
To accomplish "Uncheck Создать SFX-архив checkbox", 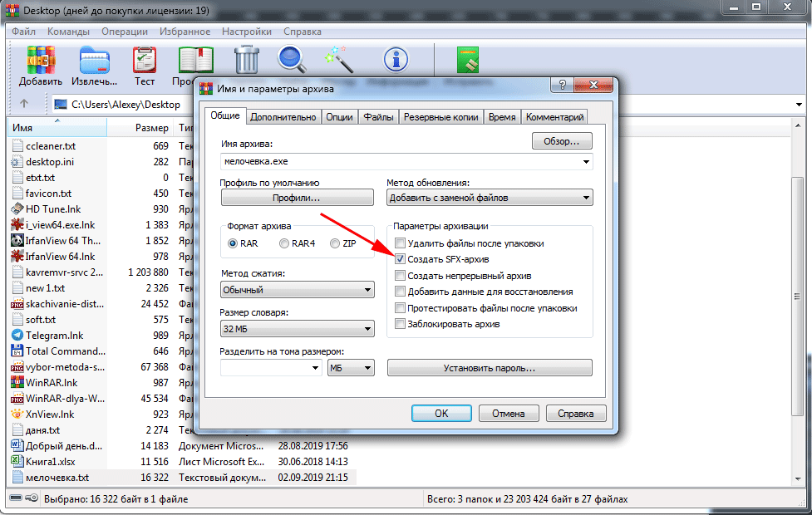I will (400, 259).
